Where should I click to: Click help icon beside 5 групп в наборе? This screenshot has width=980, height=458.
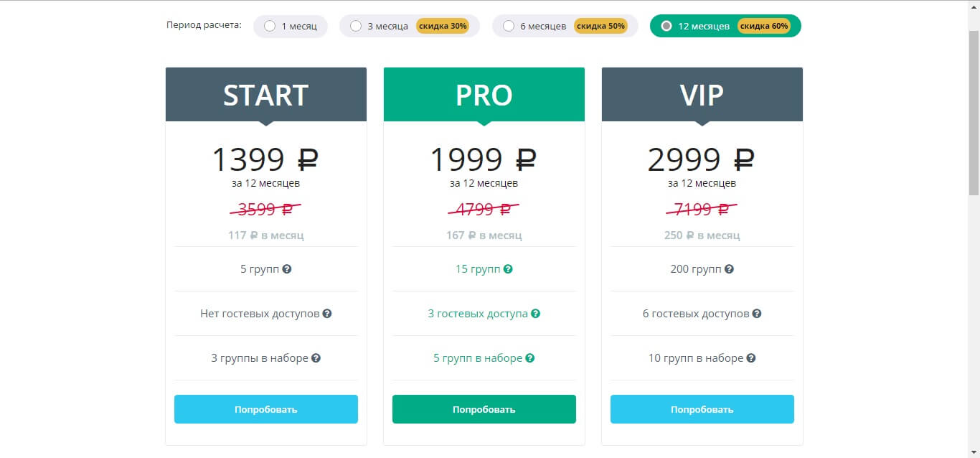pyautogui.click(x=530, y=358)
